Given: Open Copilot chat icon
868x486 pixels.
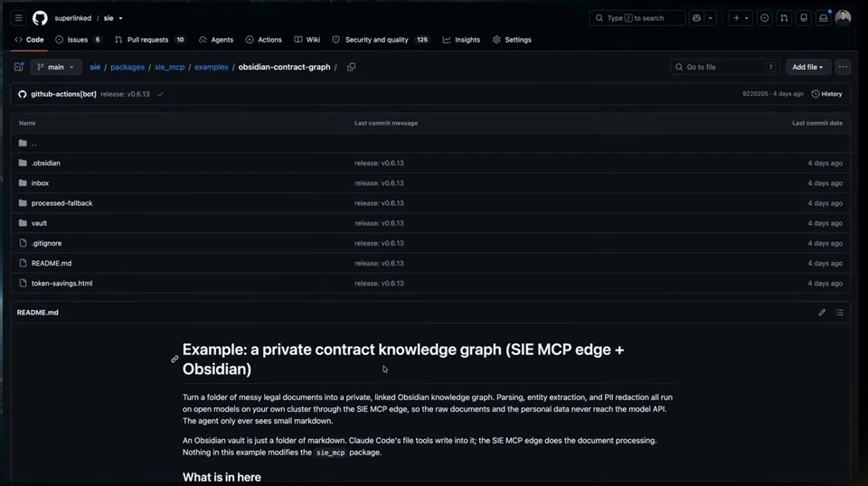Looking at the screenshot, I should click(x=696, y=18).
